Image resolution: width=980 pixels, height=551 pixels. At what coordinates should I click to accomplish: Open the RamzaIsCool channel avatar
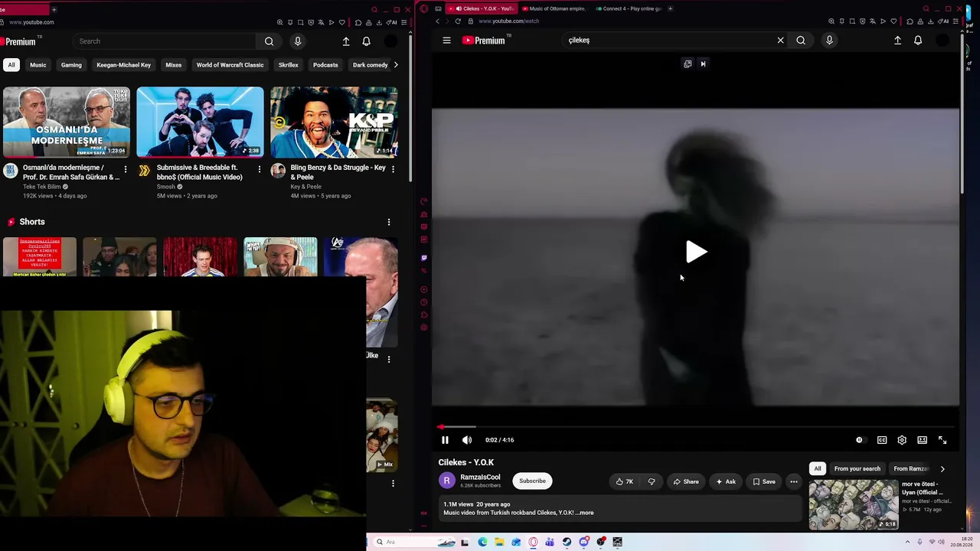point(446,481)
